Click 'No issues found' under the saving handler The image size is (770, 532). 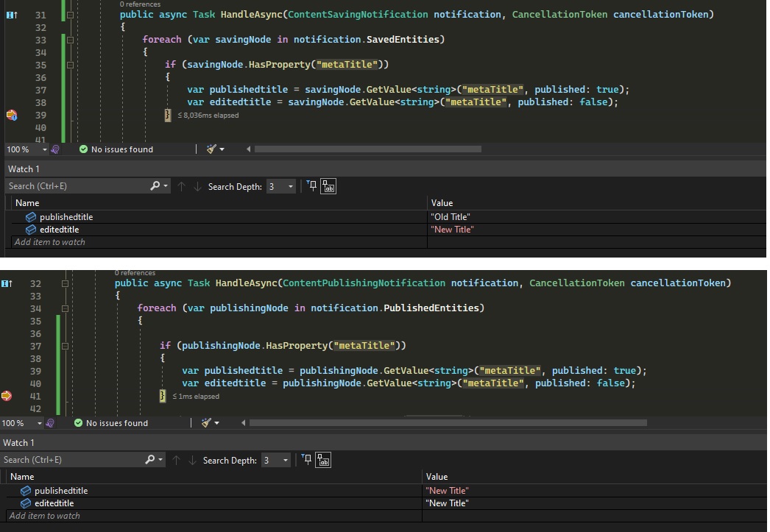point(122,149)
